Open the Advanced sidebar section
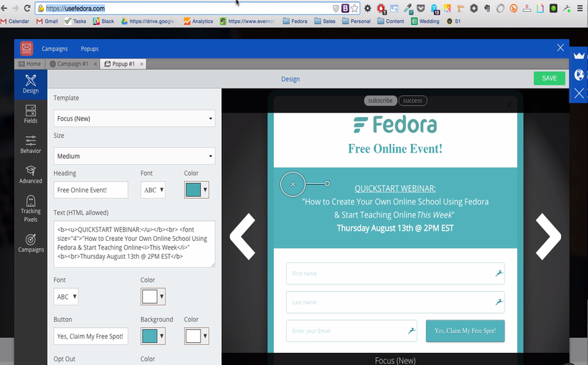This screenshot has width=588, height=365. pos(31,174)
